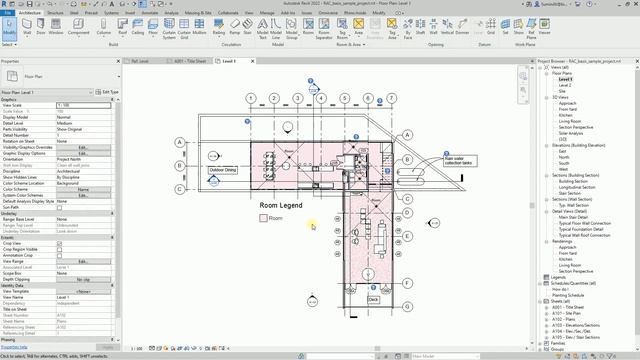The image size is (640, 360).
Task: Select the Area tool
Action: coord(358,27)
